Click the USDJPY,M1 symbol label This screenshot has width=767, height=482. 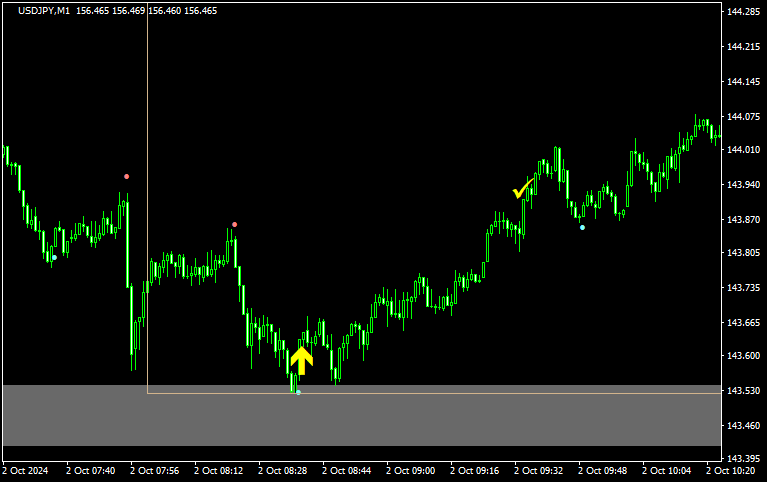coord(44,11)
